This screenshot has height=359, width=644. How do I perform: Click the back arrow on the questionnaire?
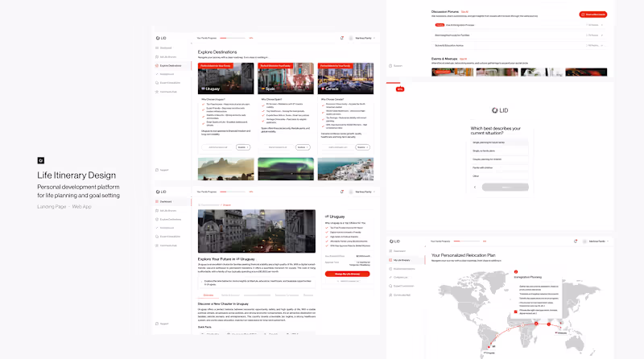[475, 188]
